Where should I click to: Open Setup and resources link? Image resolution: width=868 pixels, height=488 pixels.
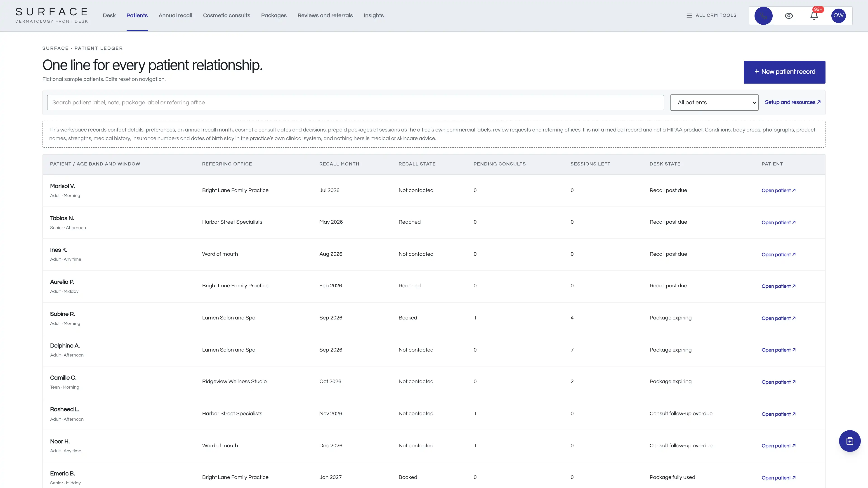pos(793,102)
